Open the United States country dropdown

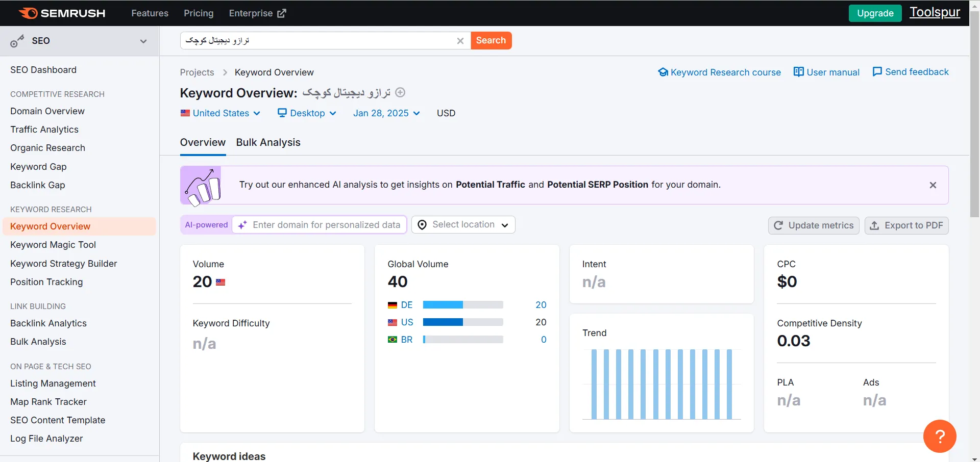220,113
